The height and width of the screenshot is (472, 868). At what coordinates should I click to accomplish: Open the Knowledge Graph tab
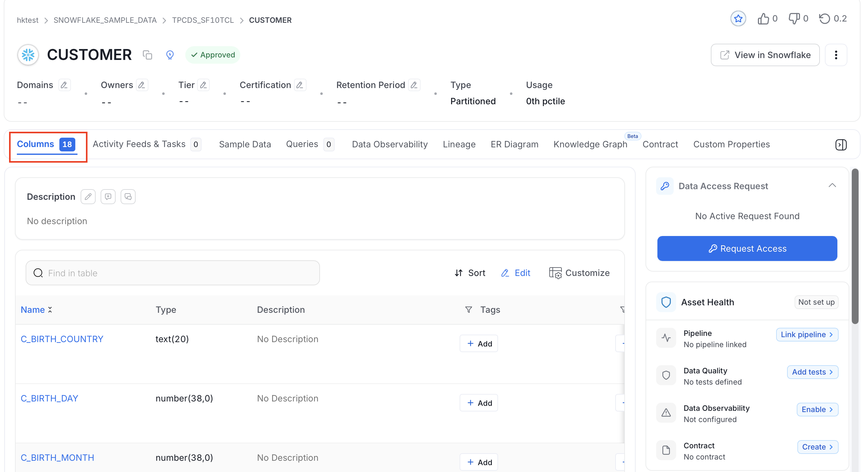click(x=590, y=145)
